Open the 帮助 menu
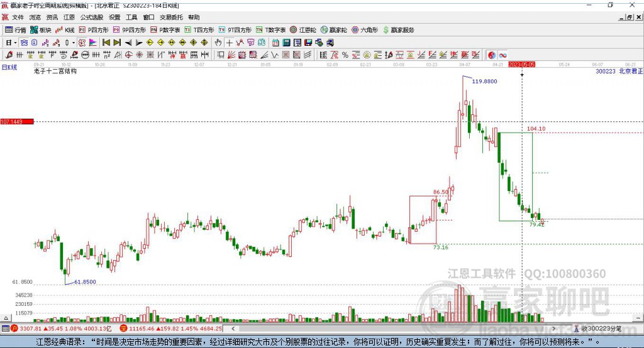This screenshot has width=644, height=348. click(x=194, y=17)
